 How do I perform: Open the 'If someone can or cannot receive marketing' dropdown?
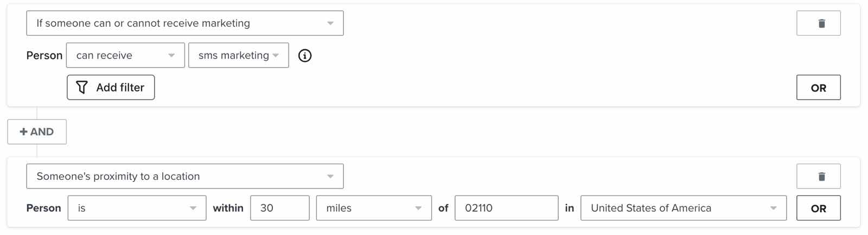(x=184, y=23)
